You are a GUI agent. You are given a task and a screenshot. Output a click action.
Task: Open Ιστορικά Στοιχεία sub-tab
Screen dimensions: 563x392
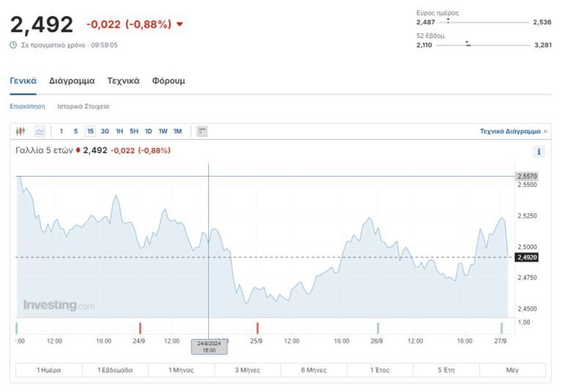(84, 106)
